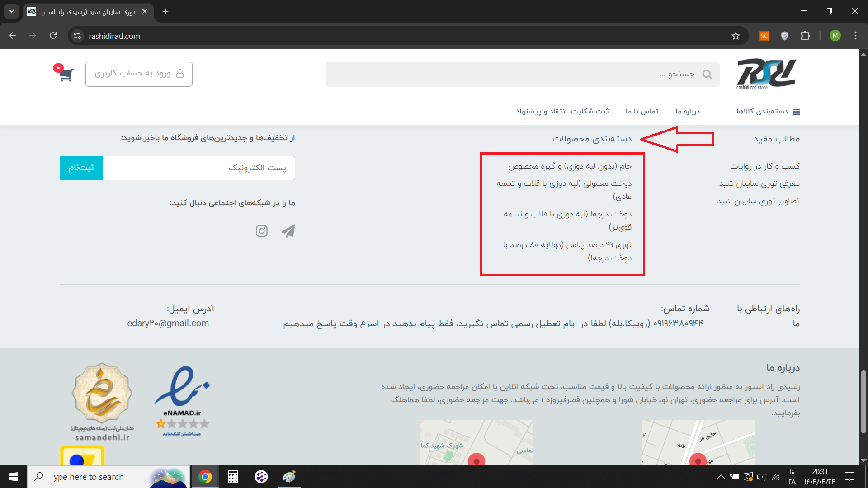Click the right location map thumbnail
This screenshot has width=868, height=488.
698,442
